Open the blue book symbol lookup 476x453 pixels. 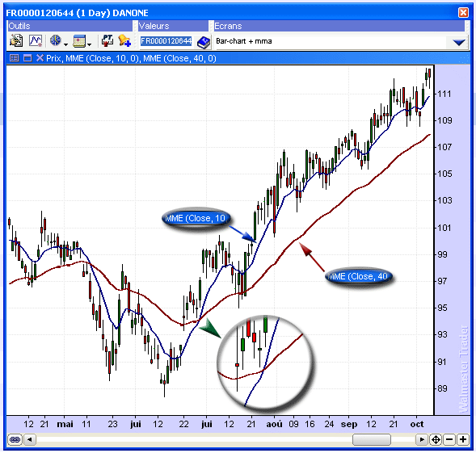point(204,42)
